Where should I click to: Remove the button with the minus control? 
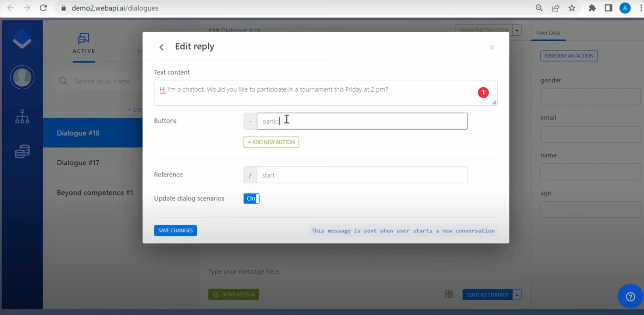tap(250, 121)
